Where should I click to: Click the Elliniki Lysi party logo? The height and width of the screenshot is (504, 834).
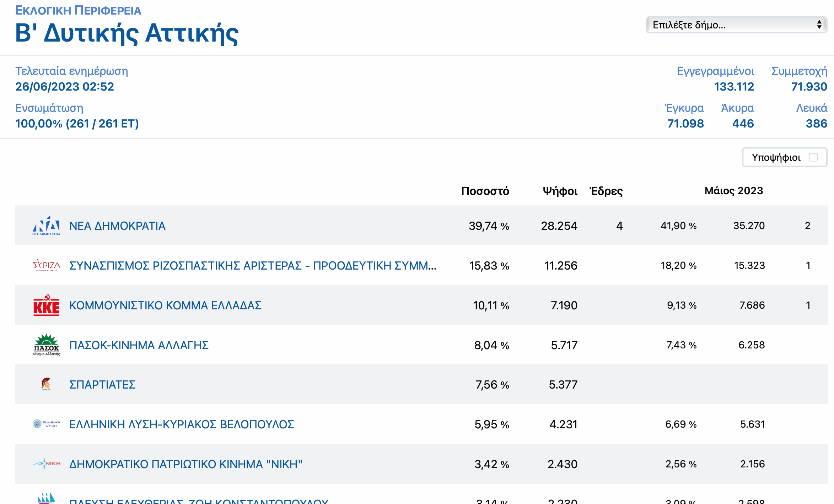click(46, 424)
